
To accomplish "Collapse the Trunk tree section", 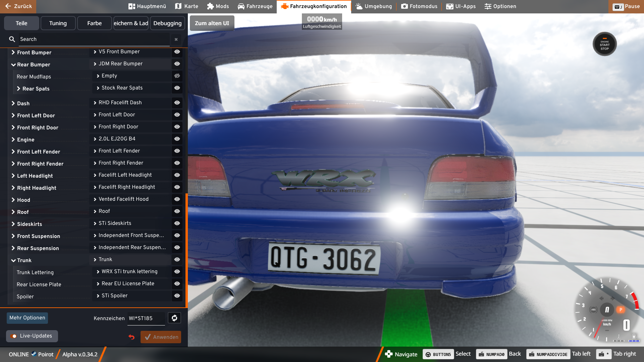I will [13, 260].
